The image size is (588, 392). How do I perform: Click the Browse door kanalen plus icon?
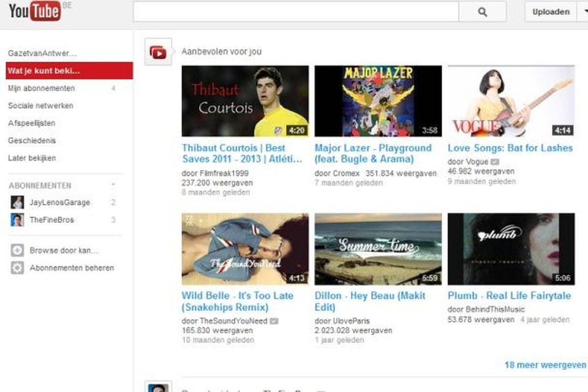17,250
